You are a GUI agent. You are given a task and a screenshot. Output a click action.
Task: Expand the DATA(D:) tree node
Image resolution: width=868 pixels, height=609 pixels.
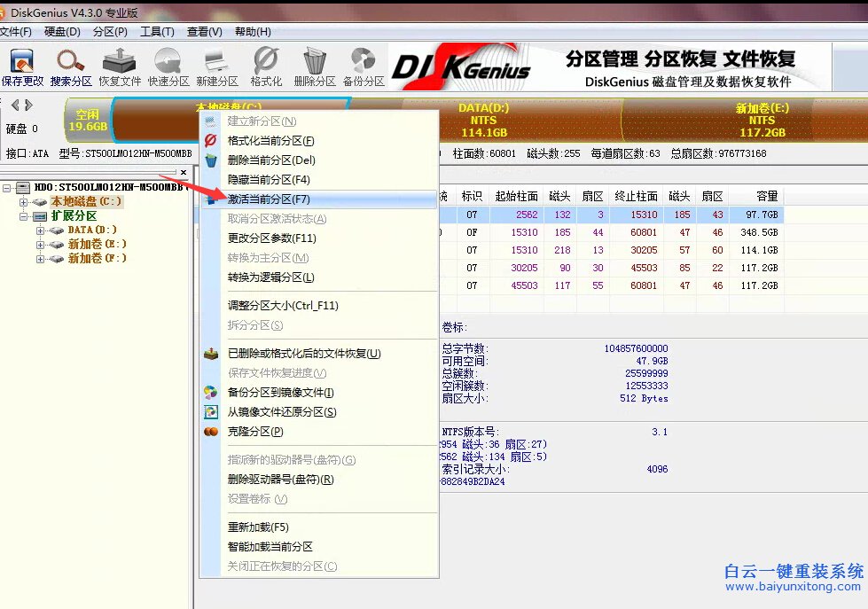pyautogui.click(x=42, y=229)
